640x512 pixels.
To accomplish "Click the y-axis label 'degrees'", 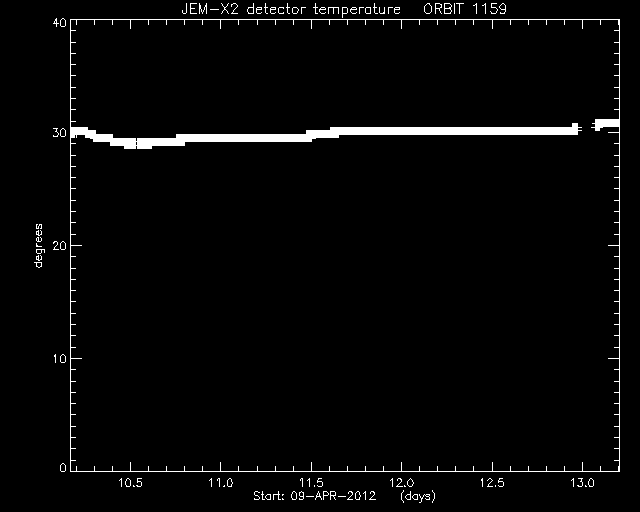I will click(x=38, y=246).
